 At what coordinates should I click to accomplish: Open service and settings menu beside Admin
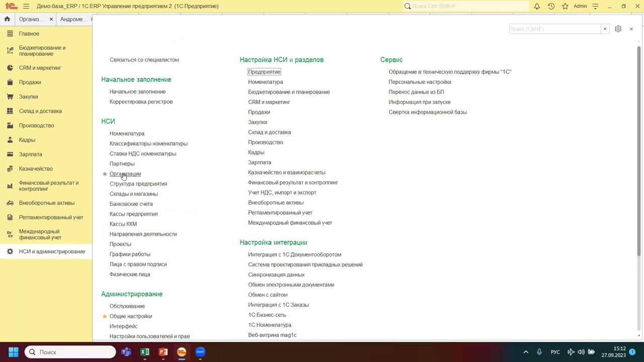596,6
